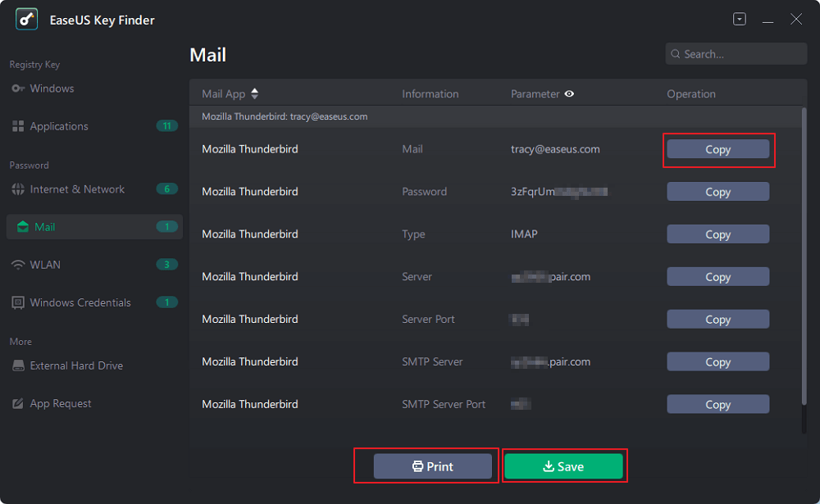
Task: Click the Server Port information label
Action: (428, 320)
